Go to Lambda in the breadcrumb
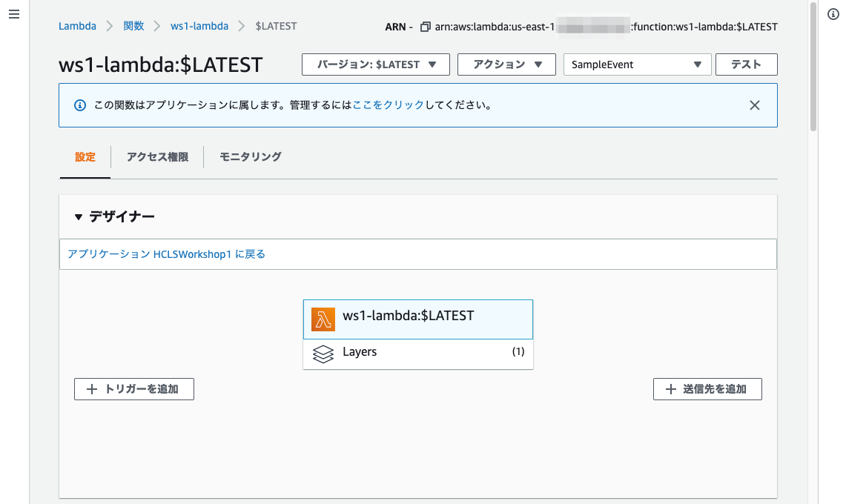 [77, 26]
